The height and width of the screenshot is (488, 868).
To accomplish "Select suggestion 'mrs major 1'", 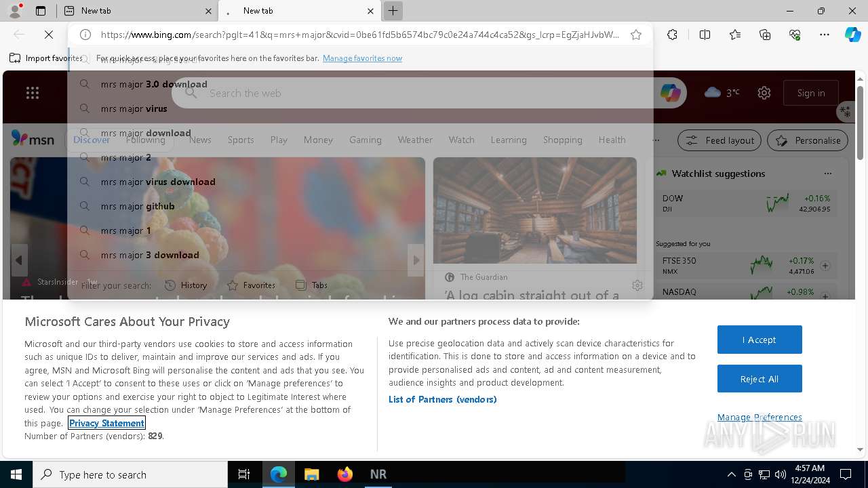I will (360, 230).
